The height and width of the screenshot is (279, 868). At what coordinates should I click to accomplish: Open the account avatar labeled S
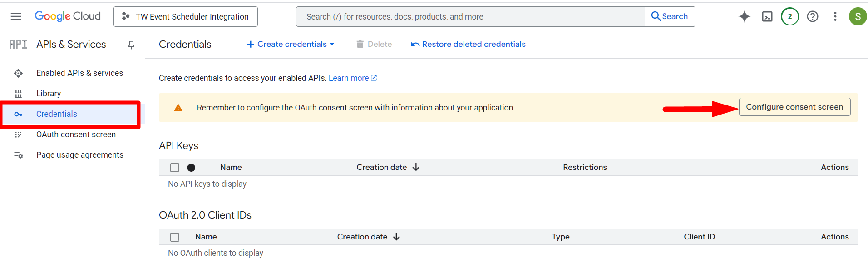(x=858, y=16)
